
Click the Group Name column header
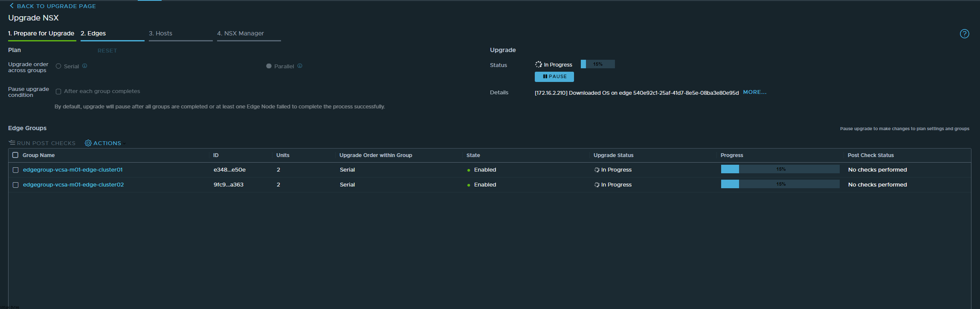tap(38, 155)
